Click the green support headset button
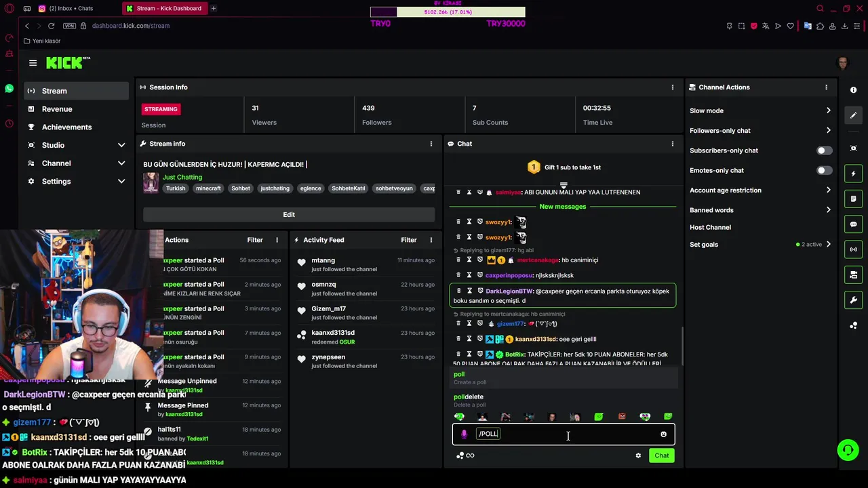This screenshot has height=488, width=868. 847,450
